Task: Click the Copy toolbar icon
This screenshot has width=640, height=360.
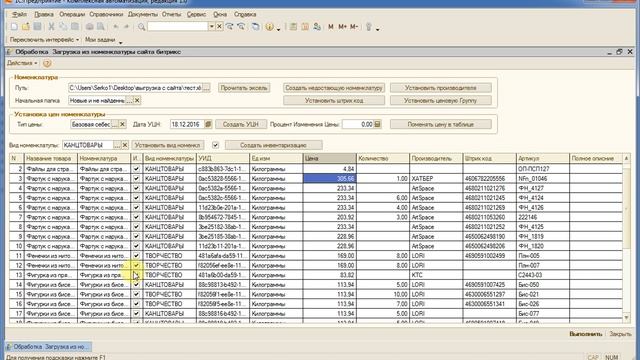Action: coord(63,27)
